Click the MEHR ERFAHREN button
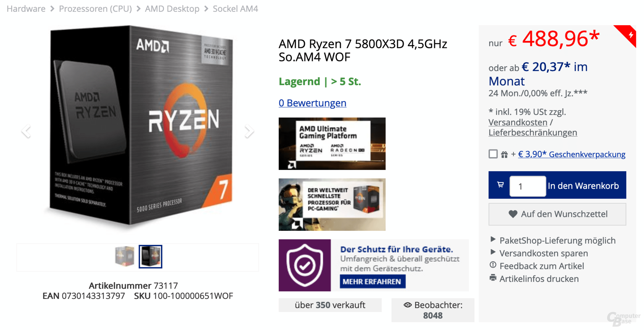644x330 pixels. (x=372, y=281)
